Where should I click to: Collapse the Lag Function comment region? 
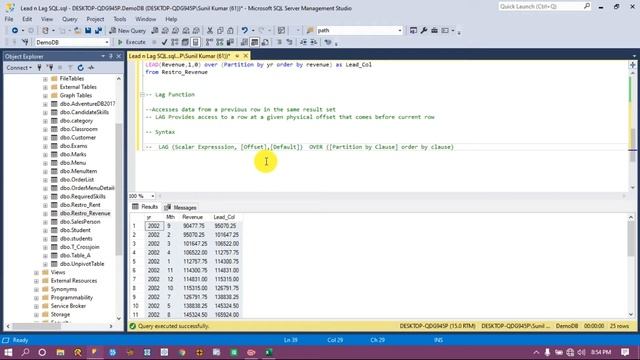click(x=142, y=95)
